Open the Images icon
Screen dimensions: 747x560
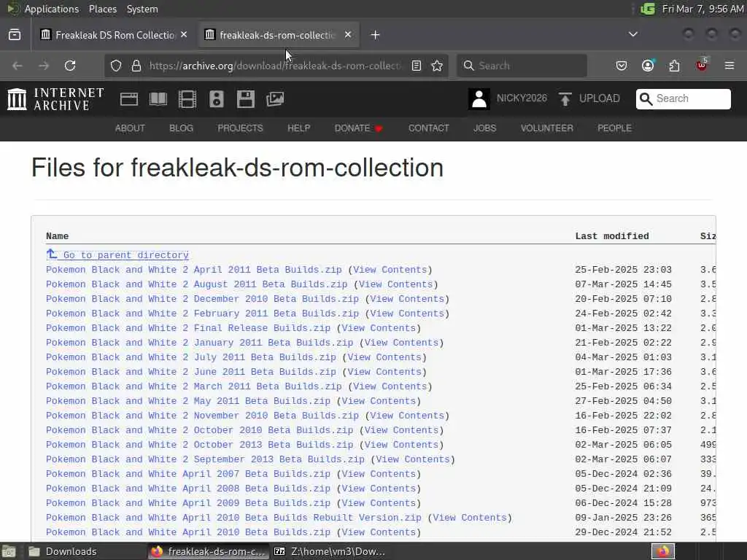275,99
